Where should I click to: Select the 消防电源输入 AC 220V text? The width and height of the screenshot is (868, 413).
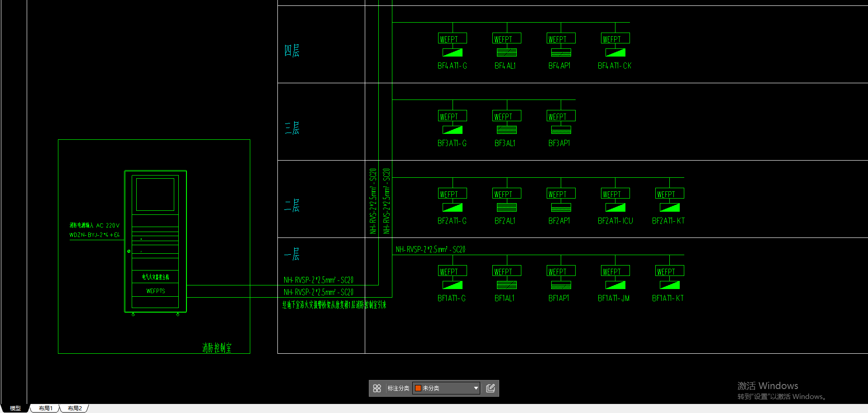(95, 225)
